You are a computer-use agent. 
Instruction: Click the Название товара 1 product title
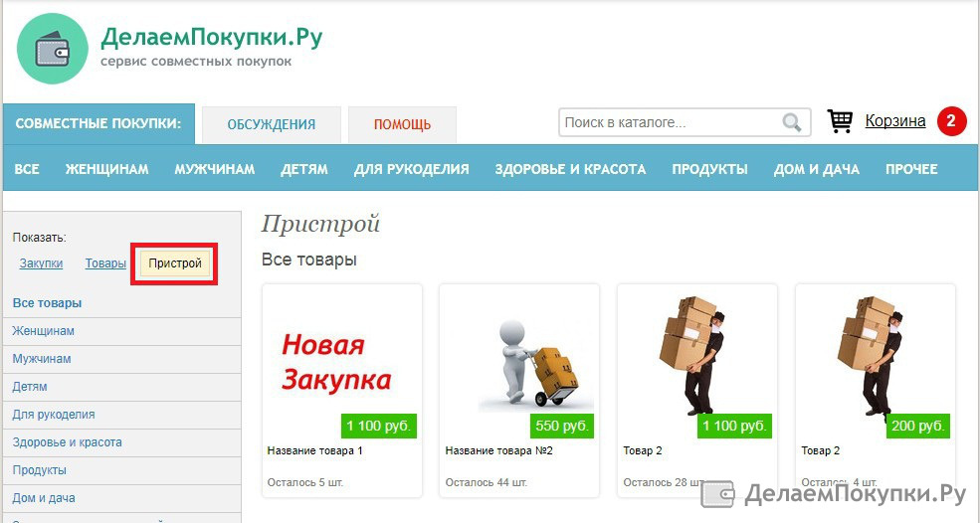(315, 450)
